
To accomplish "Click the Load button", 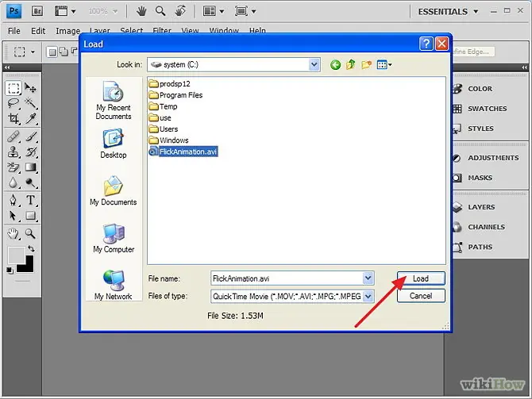I will point(421,278).
